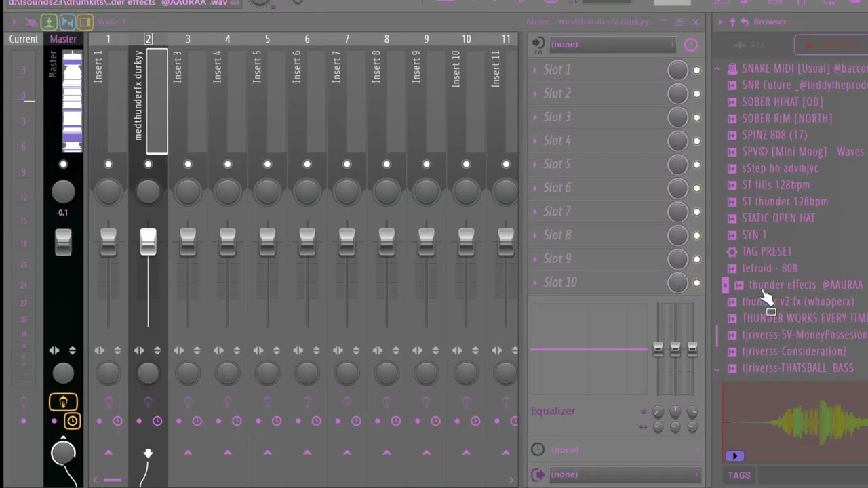Click the Master swap channels arrows icon

[x=54, y=350]
